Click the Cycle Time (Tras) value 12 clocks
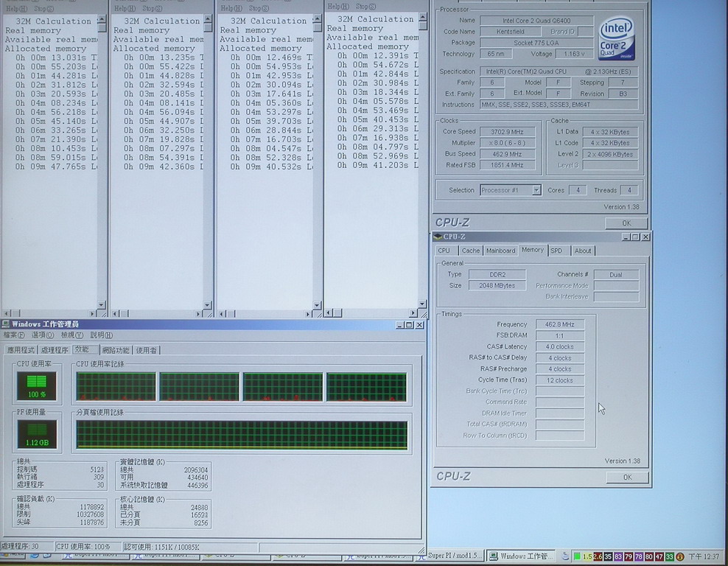The height and width of the screenshot is (566, 728). [x=559, y=380]
